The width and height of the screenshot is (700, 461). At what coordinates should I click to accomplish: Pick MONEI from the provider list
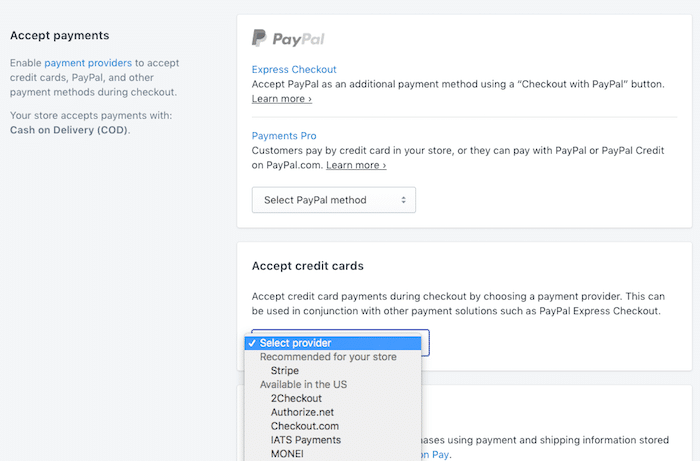point(289,454)
